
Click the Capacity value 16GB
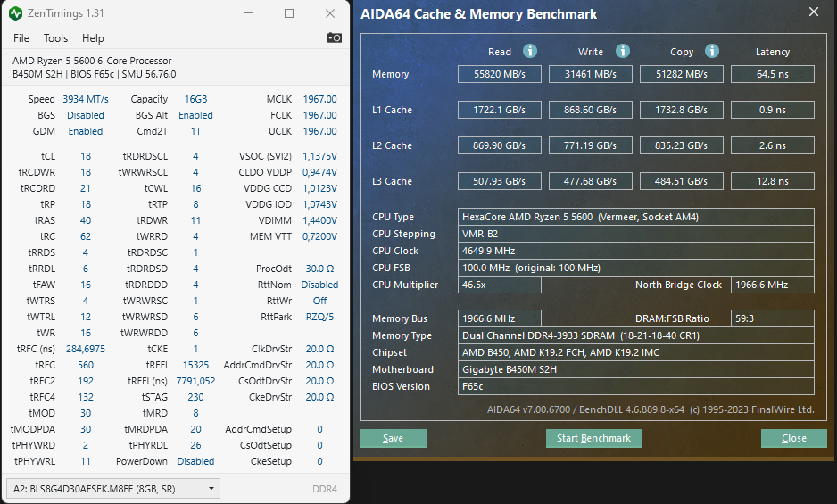tap(196, 99)
